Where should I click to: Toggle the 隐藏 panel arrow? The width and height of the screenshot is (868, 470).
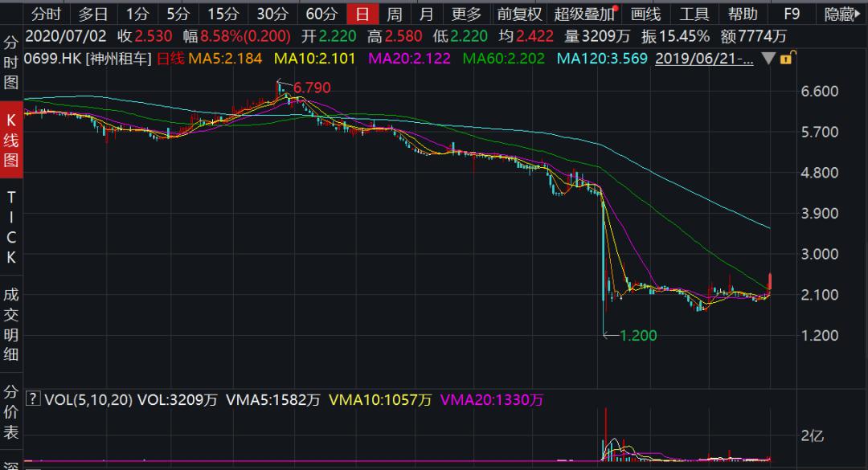(x=842, y=14)
